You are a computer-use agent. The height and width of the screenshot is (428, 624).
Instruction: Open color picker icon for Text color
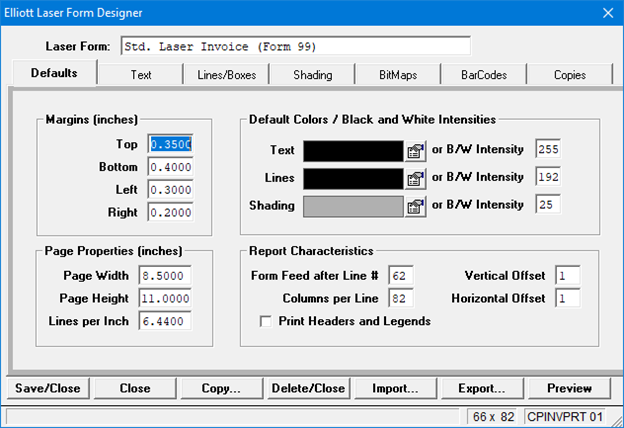pos(416,151)
